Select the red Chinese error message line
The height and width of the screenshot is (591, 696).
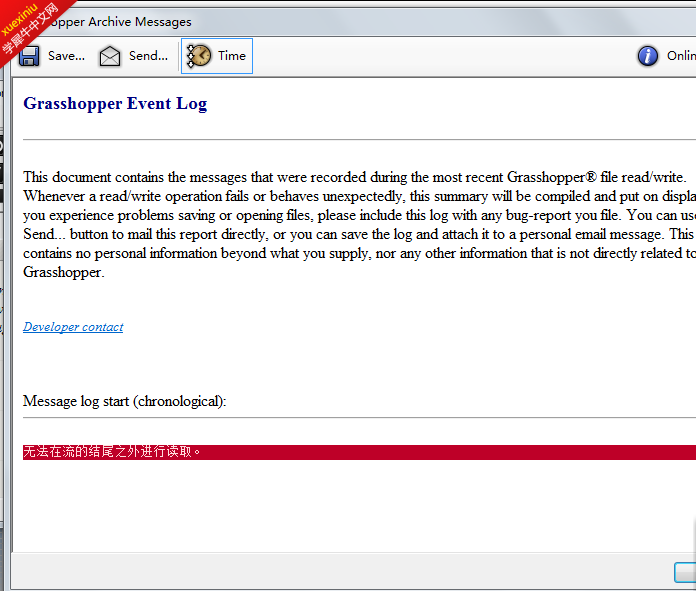point(360,452)
